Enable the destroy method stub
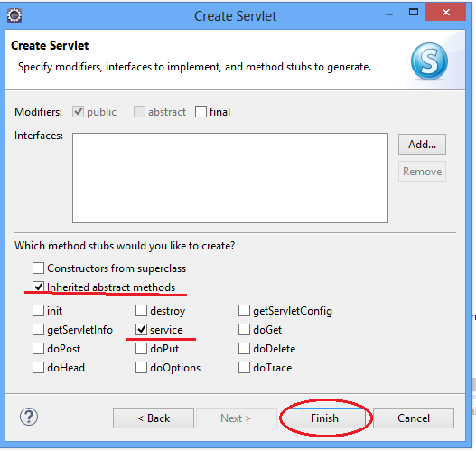 141,311
